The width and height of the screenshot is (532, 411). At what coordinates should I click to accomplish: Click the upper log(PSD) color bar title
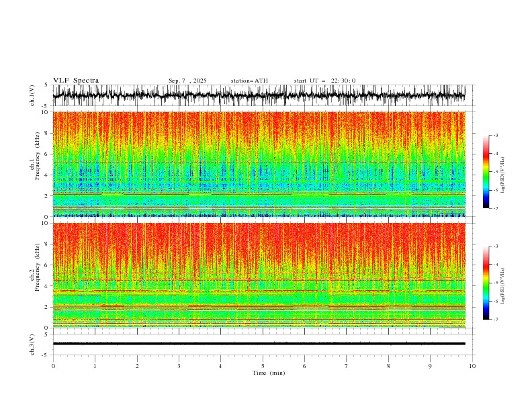(503, 175)
